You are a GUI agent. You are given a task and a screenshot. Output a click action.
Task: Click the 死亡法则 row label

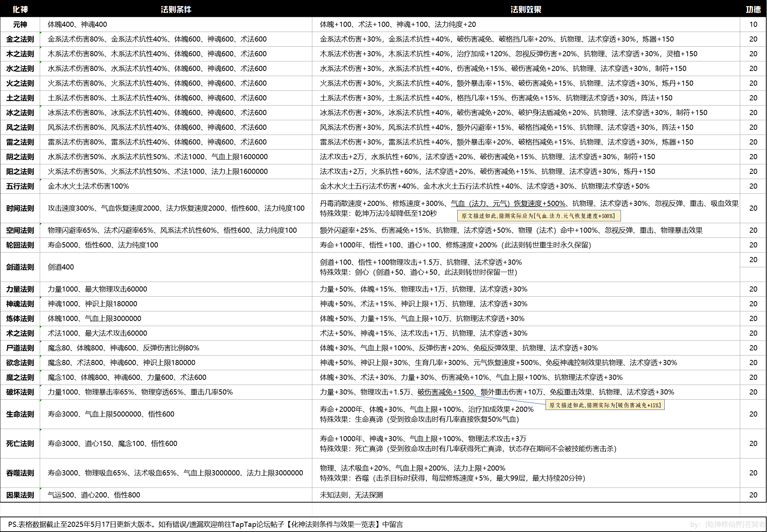[20, 443]
